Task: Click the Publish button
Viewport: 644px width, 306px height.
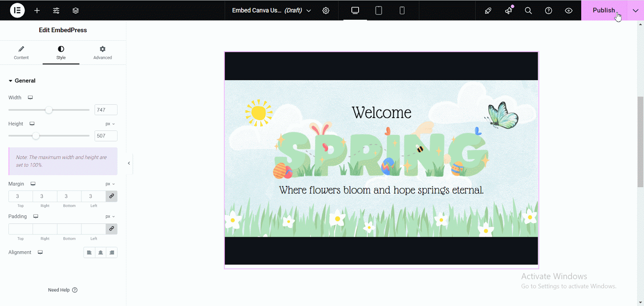Action: tap(604, 10)
